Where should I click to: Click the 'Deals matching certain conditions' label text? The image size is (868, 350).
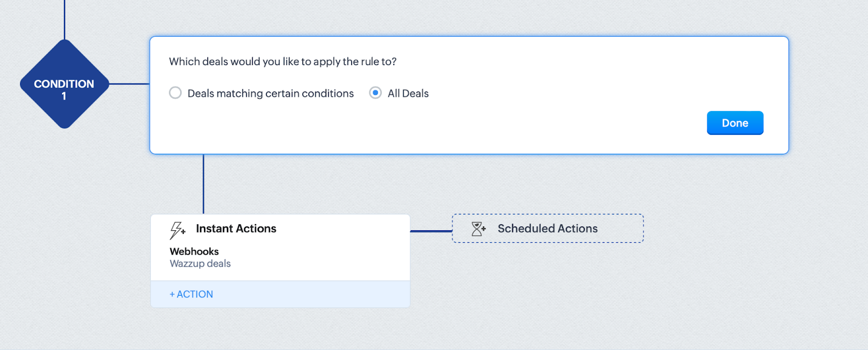270,94
